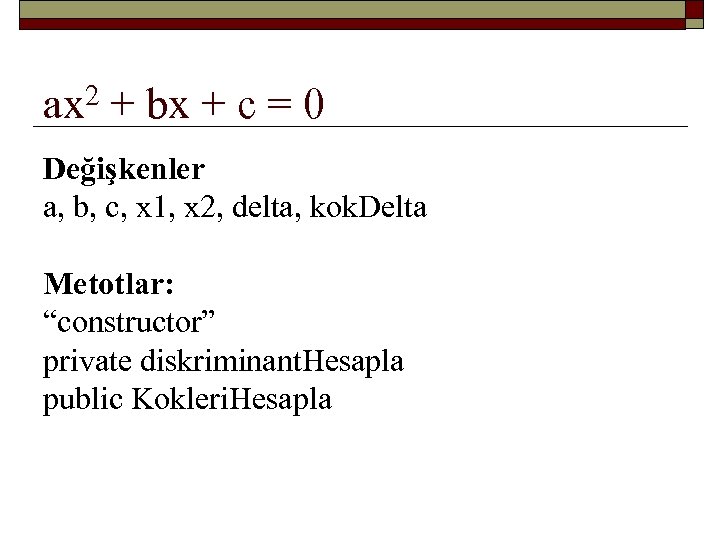Click the public Kokleri.Hesapla line
Viewport: 720px width, 540px height.
pos(187,400)
